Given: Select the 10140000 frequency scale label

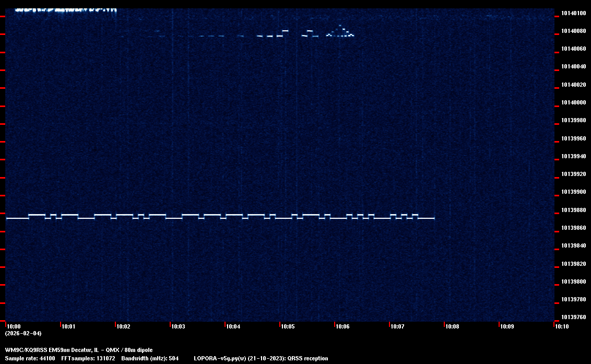Looking at the screenshot, I should coord(573,102).
